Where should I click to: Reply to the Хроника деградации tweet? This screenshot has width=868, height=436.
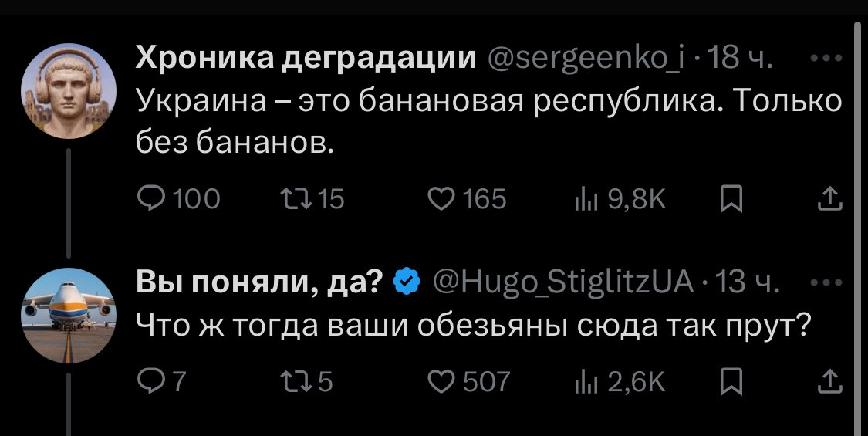[x=150, y=200]
